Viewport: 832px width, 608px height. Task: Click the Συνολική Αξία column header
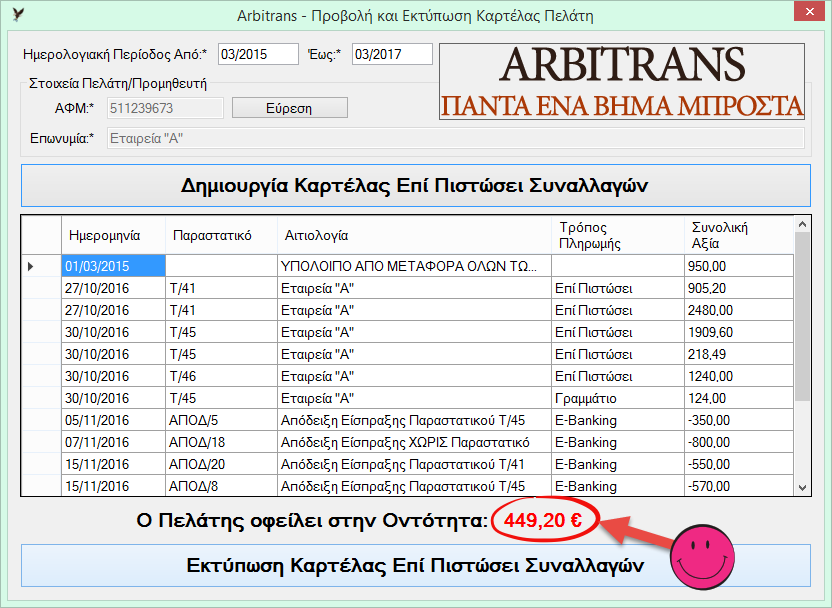(x=739, y=236)
